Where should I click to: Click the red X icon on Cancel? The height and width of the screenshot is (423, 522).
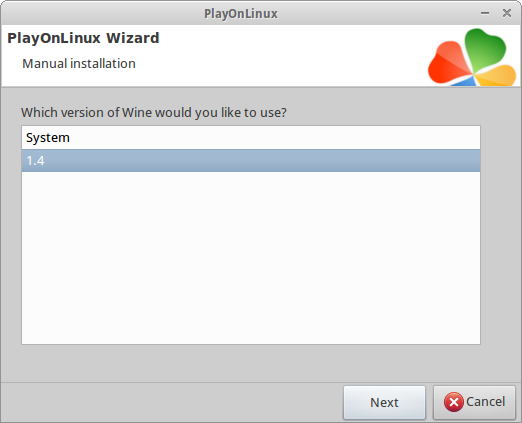[453, 402]
